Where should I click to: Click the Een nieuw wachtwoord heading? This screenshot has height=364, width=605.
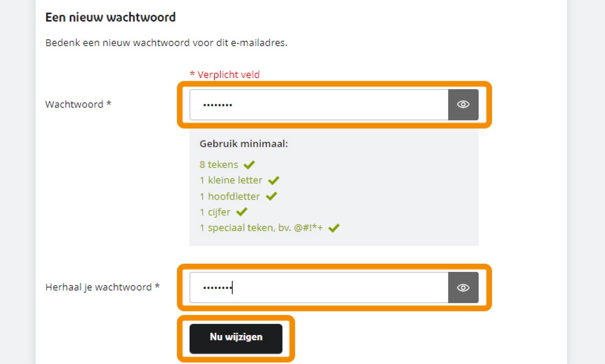110,18
